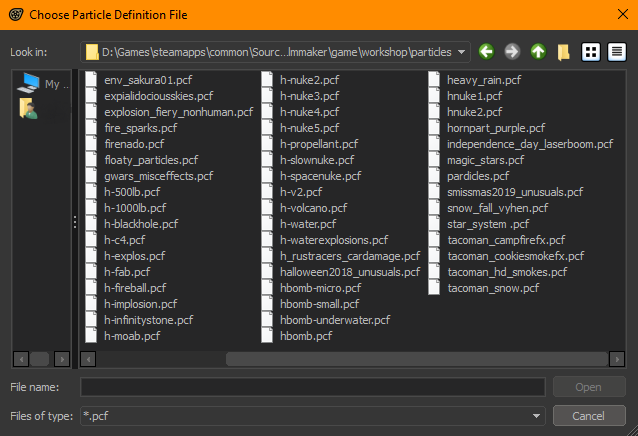Select gwars_misceffects.pcf file name

tap(159, 176)
